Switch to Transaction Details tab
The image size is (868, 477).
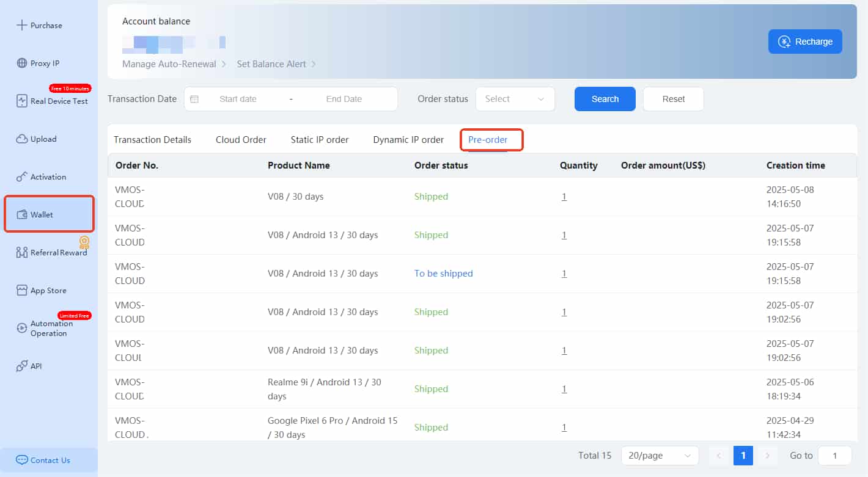tap(152, 140)
